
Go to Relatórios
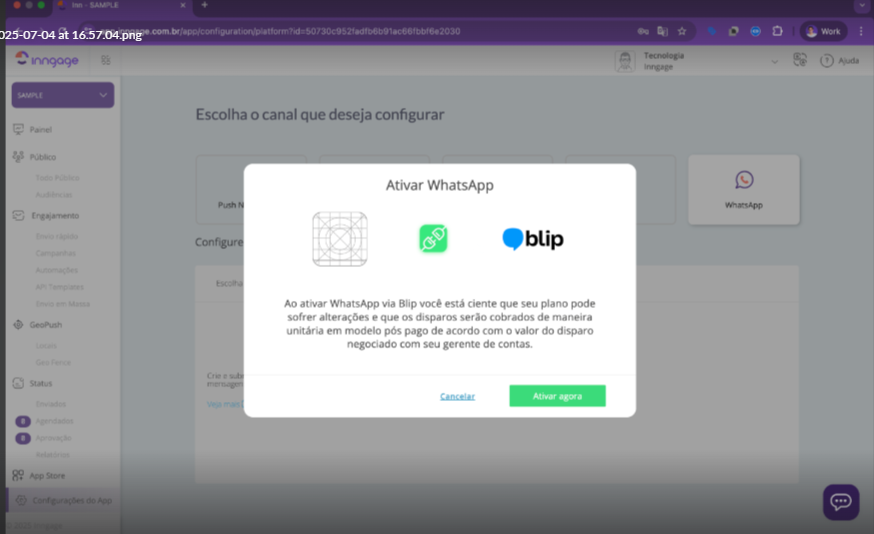tap(52, 455)
